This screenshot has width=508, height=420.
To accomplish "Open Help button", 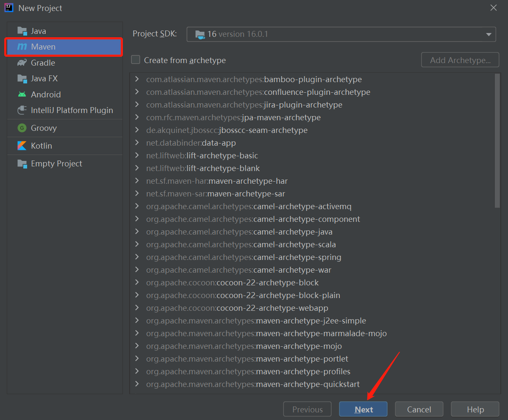I will (475, 409).
